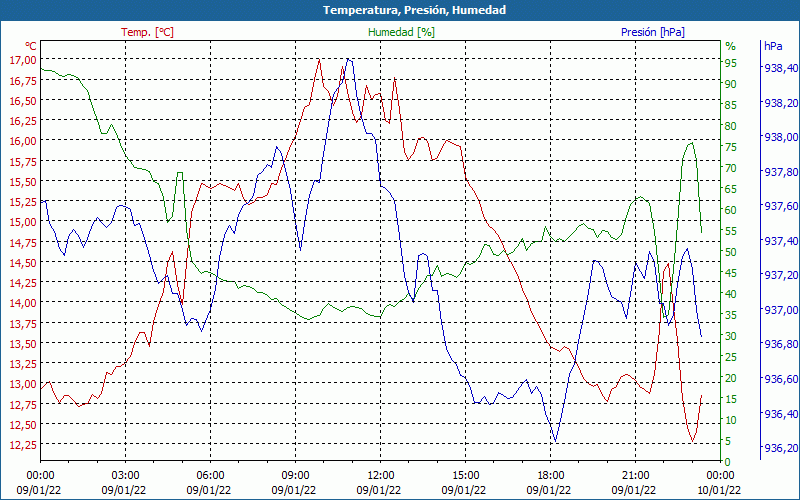Select the 'Temp. [°C]' legend label
The width and height of the screenshot is (800, 500).
point(147,32)
